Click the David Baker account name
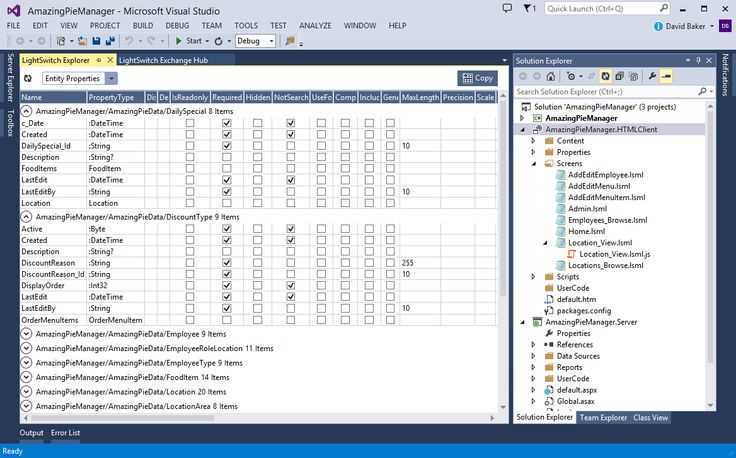The height and width of the screenshot is (458, 736). [x=685, y=26]
